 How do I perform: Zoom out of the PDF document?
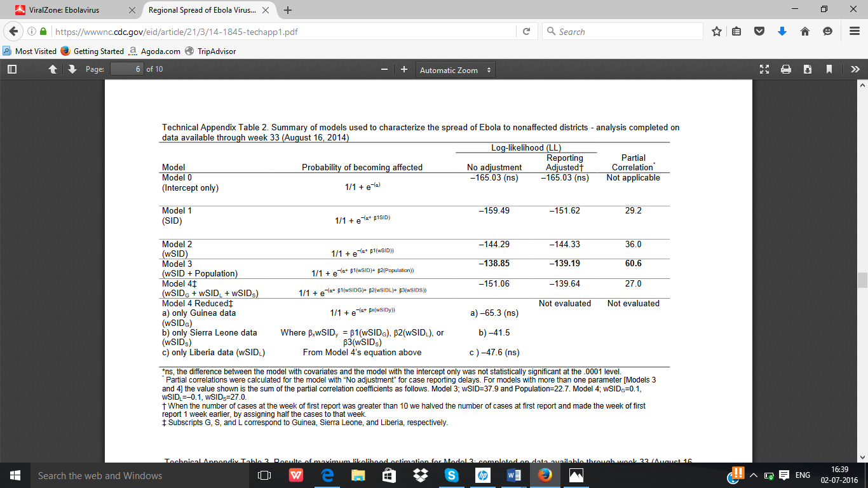[x=384, y=69]
